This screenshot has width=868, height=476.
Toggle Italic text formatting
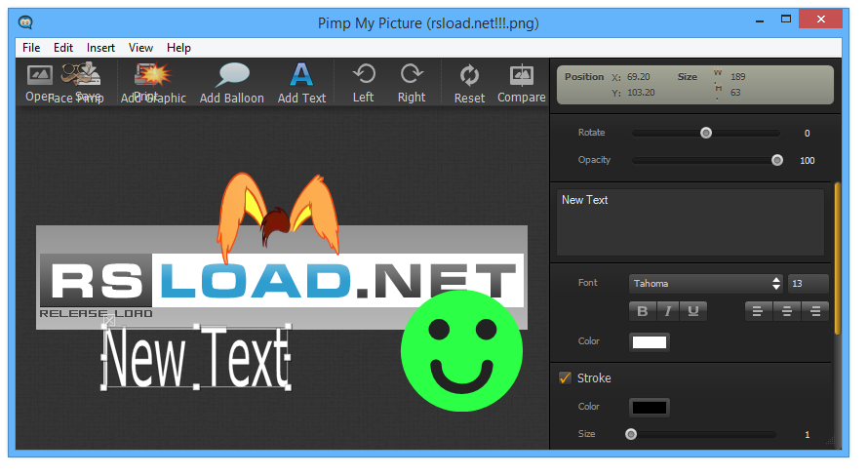[x=668, y=311]
